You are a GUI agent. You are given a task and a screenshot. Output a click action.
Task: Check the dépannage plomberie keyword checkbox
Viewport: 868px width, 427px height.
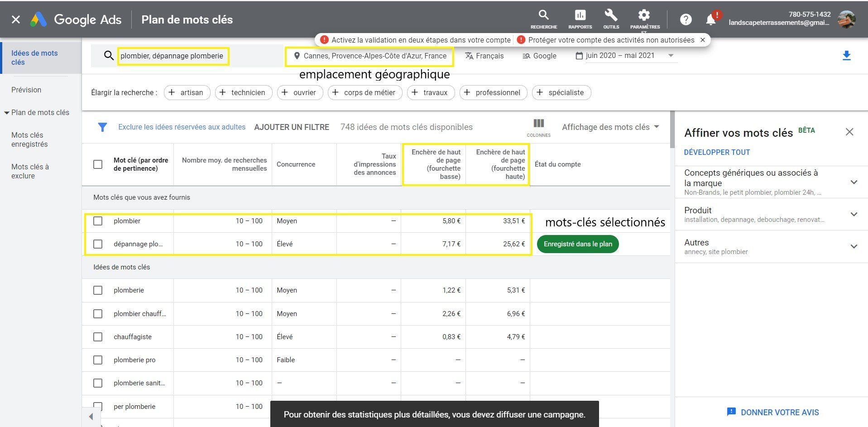tap(98, 244)
